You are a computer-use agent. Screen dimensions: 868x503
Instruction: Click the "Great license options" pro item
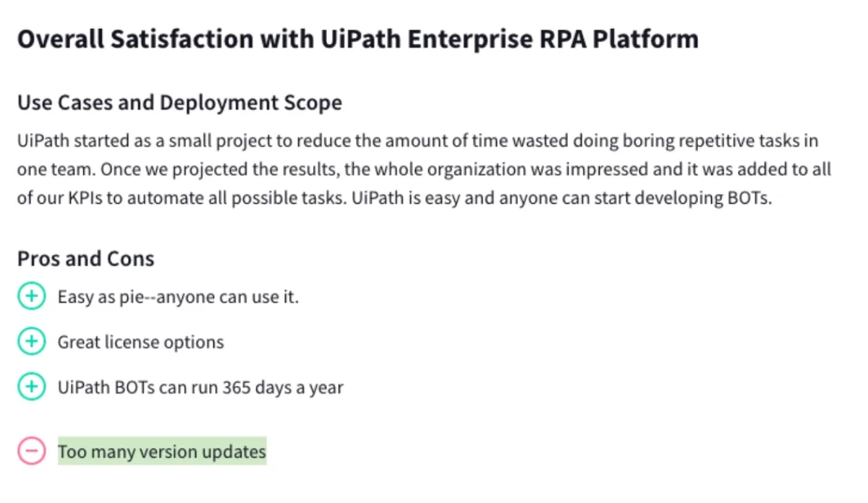pyautogui.click(x=141, y=342)
